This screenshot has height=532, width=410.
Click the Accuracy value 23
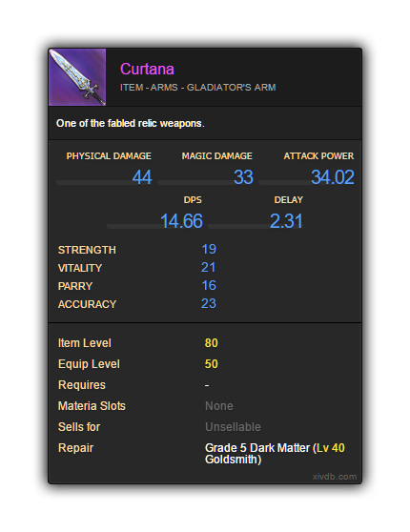click(x=209, y=304)
